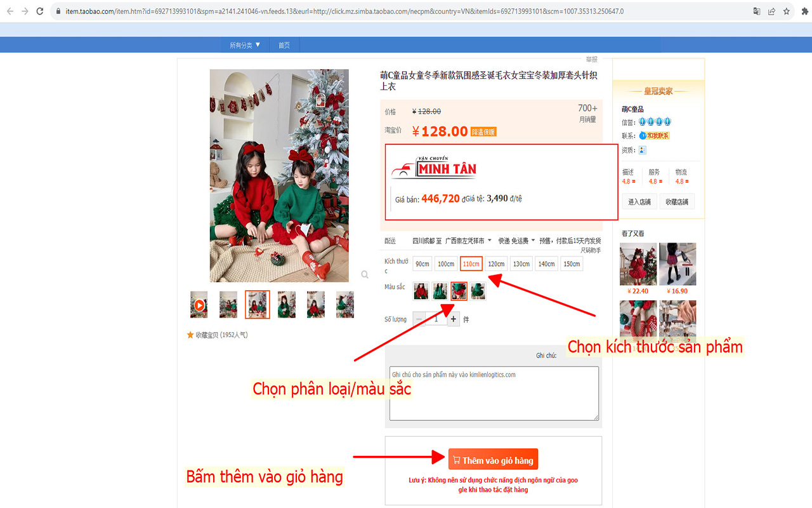Open the browser extensions puzzle icon

pyautogui.click(x=804, y=11)
